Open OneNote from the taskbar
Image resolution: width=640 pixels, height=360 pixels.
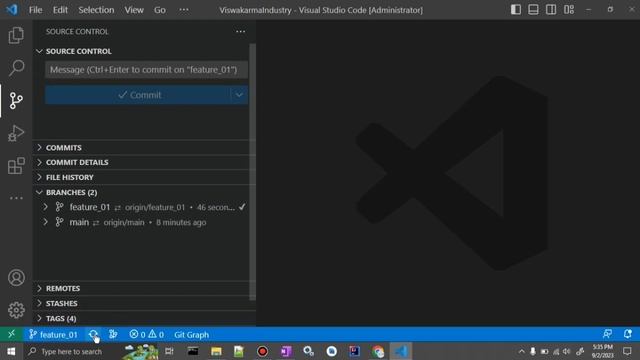pos(286,351)
